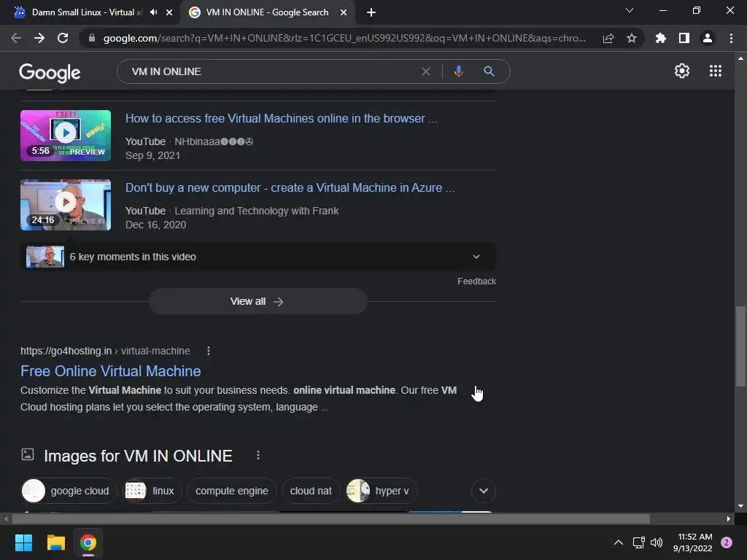Open the Chrome extensions puzzle icon

click(661, 38)
